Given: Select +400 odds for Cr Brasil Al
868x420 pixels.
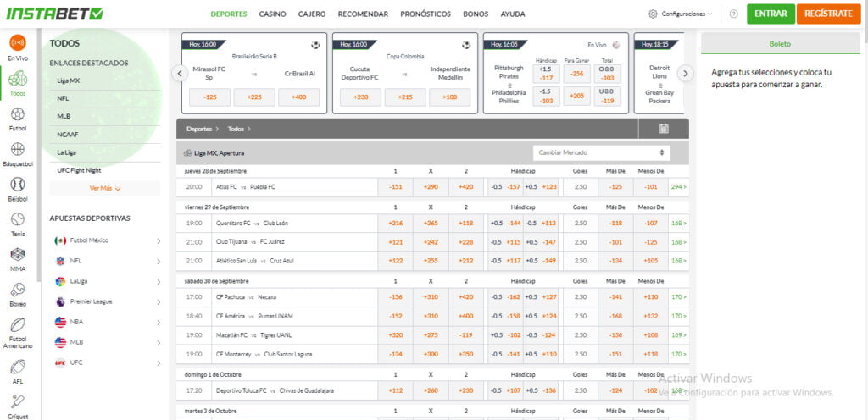Looking at the screenshot, I should [298, 97].
